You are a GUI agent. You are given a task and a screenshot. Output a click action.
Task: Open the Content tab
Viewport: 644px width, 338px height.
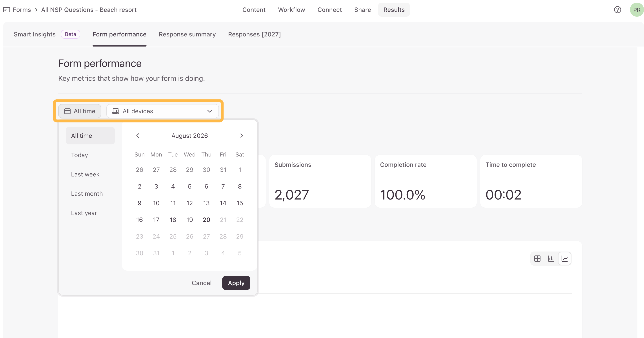click(x=254, y=10)
